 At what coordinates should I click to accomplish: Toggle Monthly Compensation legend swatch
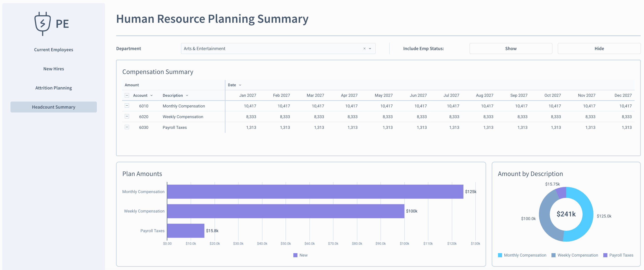500,255
